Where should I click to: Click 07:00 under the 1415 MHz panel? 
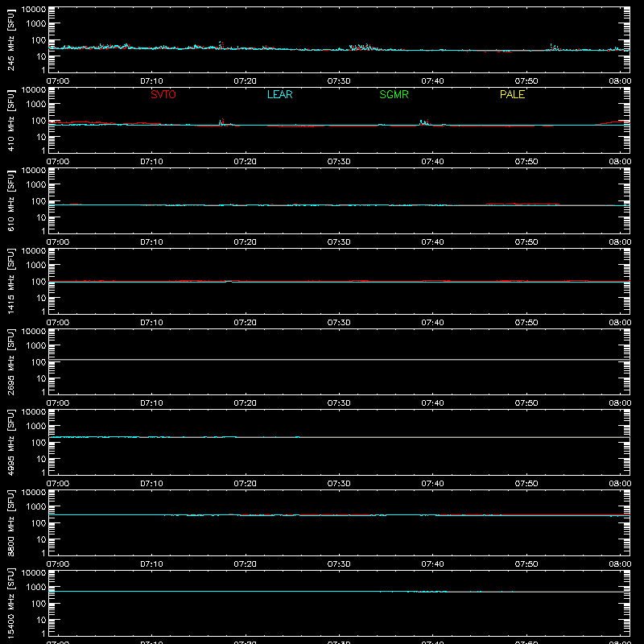[58, 323]
